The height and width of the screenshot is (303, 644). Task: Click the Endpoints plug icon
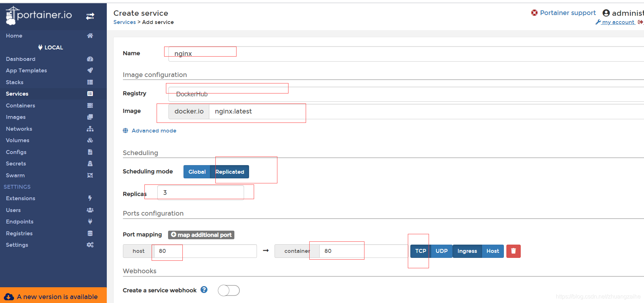tap(90, 221)
